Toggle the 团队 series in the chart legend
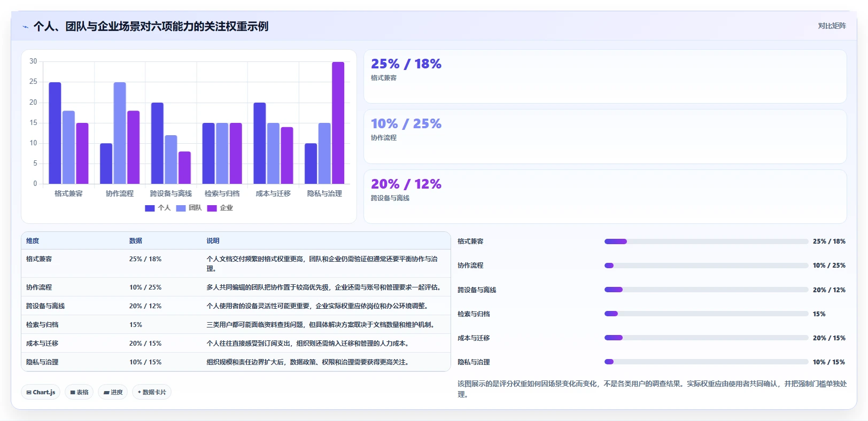Image resolution: width=868 pixels, height=421 pixels. pos(189,208)
